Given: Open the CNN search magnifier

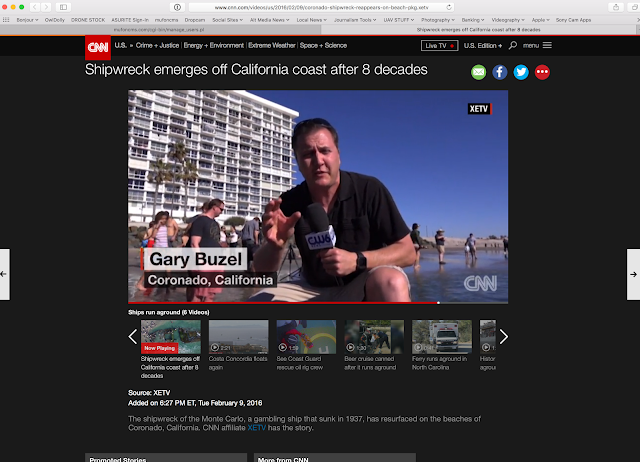Looking at the screenshot, I should (x=513, y=45).
